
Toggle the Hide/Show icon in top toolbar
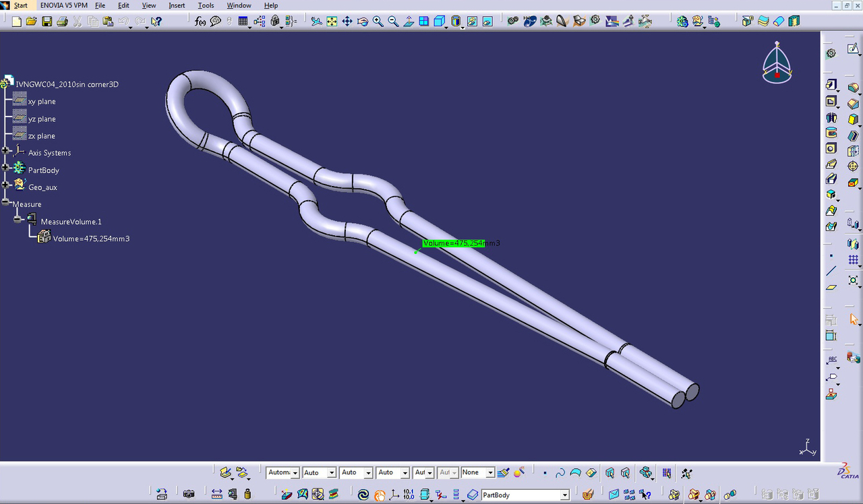click(472, 22)
